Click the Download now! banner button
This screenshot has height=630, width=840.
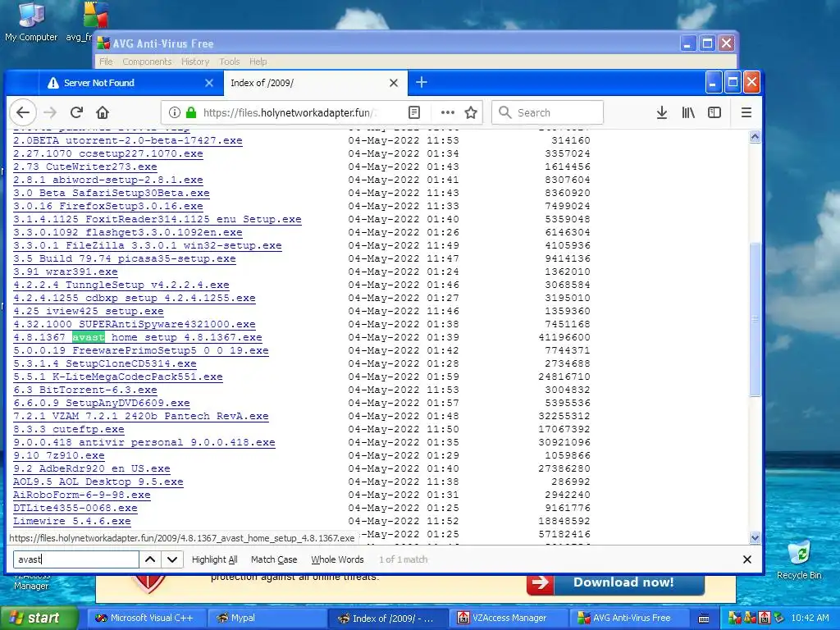(x=615, y=583)
